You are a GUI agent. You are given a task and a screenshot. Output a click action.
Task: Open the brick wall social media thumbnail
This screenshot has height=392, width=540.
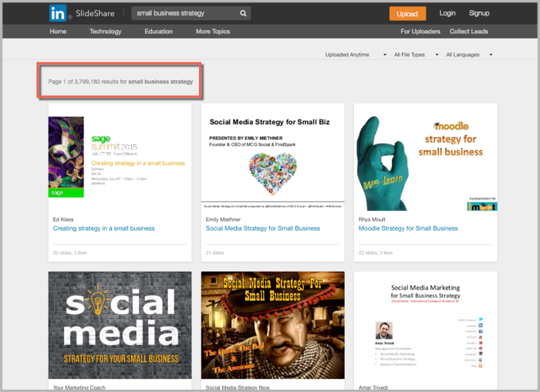pyautogui.click(x=120, y=325)
